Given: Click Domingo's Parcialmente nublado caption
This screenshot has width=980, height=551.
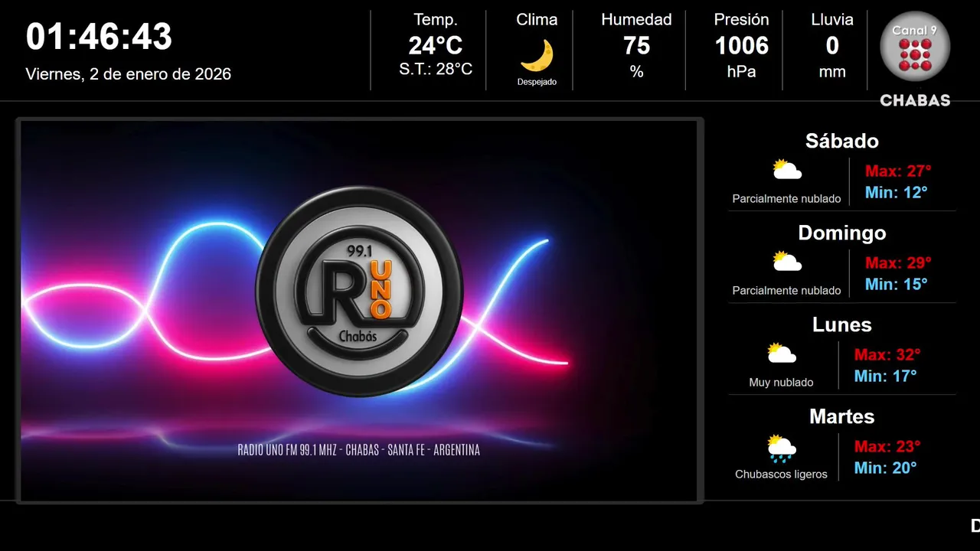Looking at the screenshot, I should [786, 291].
